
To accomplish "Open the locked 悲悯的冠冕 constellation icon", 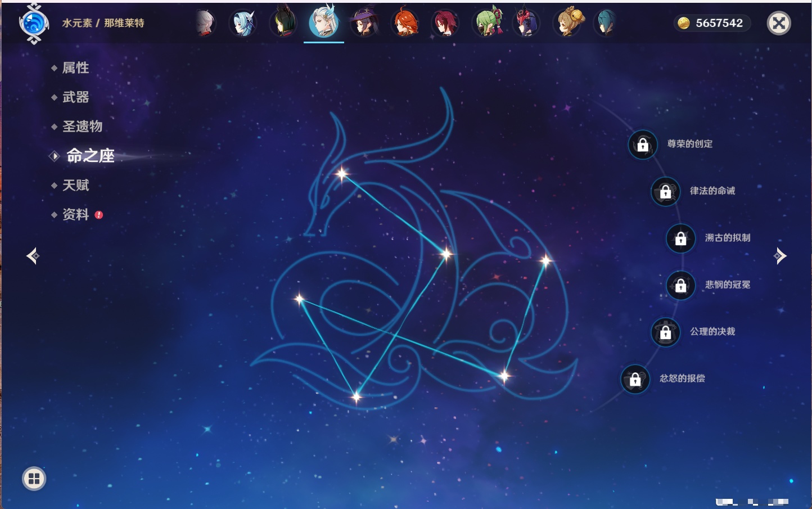I will pyautogui.click(x=680, y=285).
